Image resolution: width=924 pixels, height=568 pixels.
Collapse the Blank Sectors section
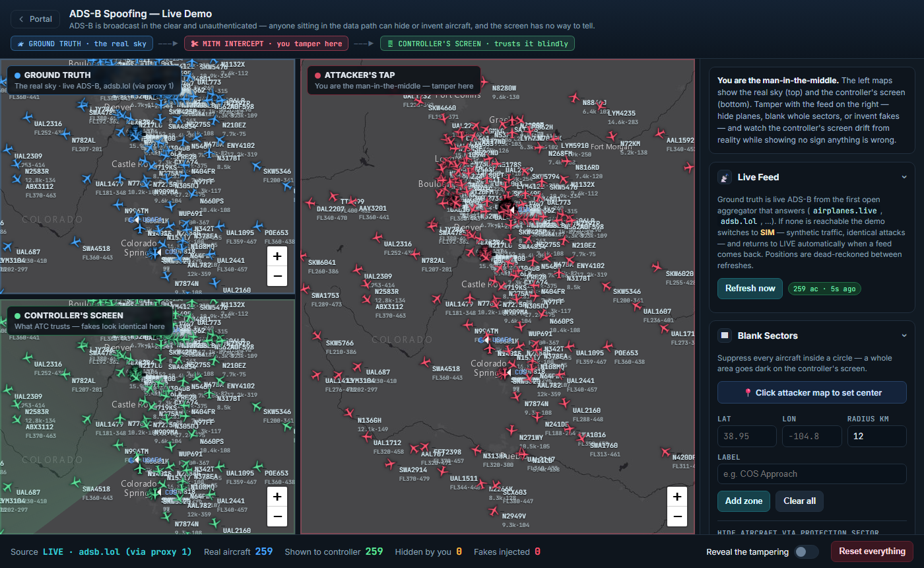point(904,336)
